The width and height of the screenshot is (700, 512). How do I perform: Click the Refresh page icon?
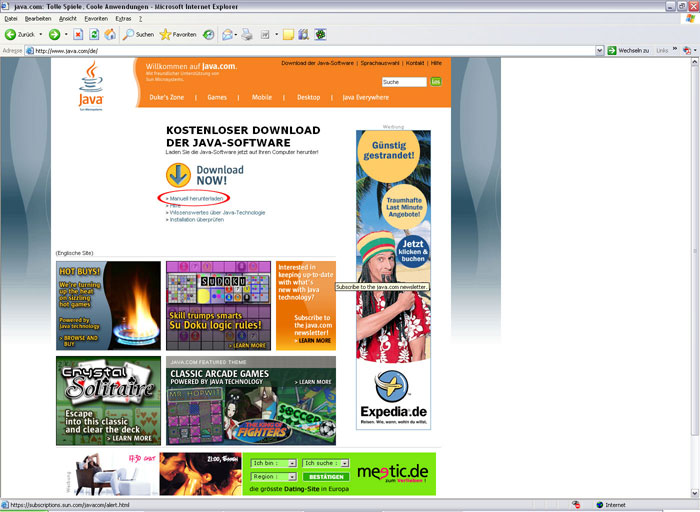click(x=94, y=34)
